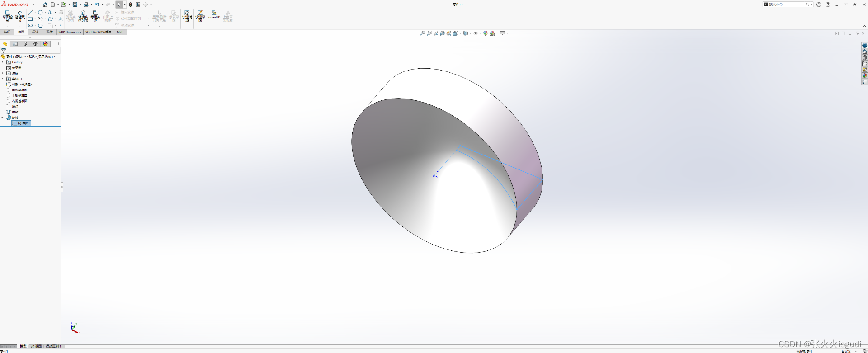Open the ConfigurationManager tab
The height and width of the screenshot is (353, 868).
[x=25, y=44]
